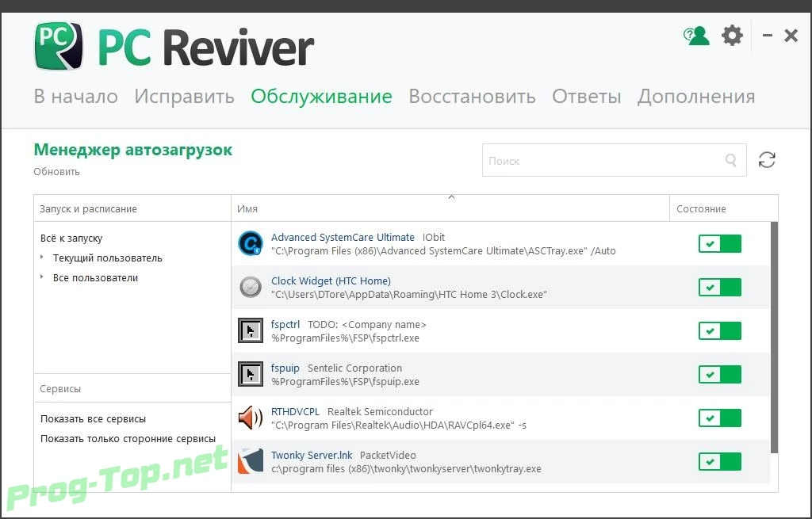812x519 pixels.
Task: Turn off the fspuip startup toggle
Action: (x=720, y=374)
